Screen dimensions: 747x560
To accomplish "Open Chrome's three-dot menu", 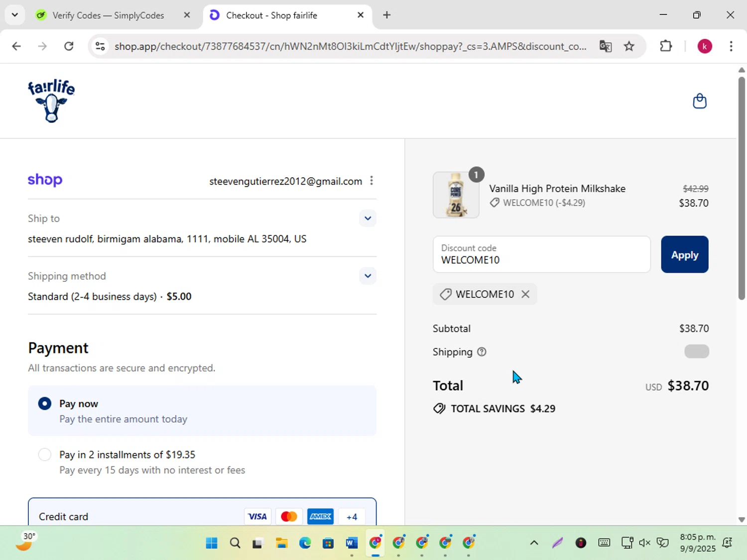I will (x=731, y=46).
